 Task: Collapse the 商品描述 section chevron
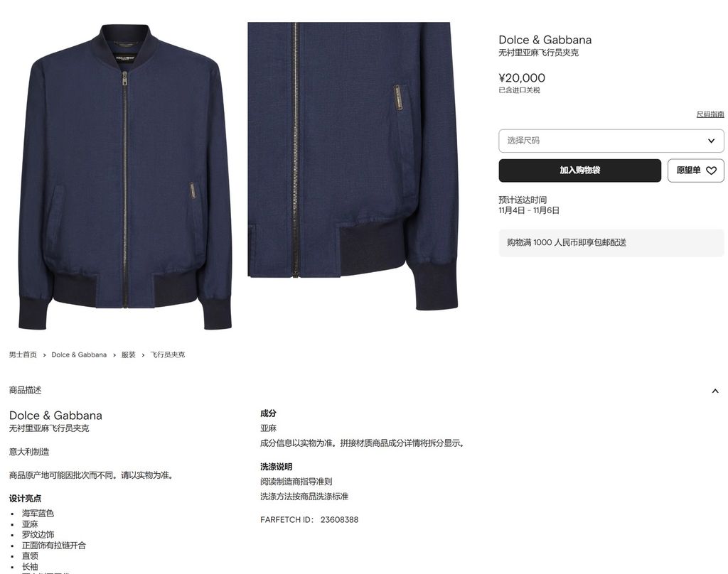point(715,391)
